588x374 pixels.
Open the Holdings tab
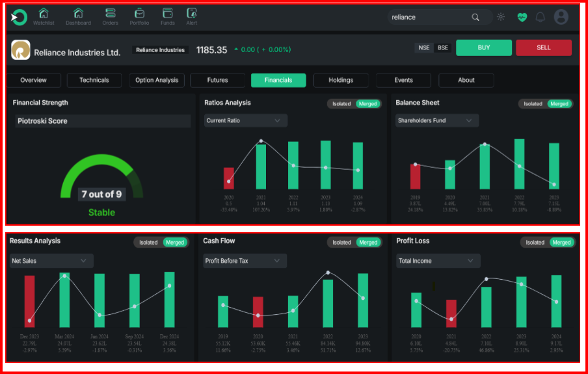[x=341, y=80]
